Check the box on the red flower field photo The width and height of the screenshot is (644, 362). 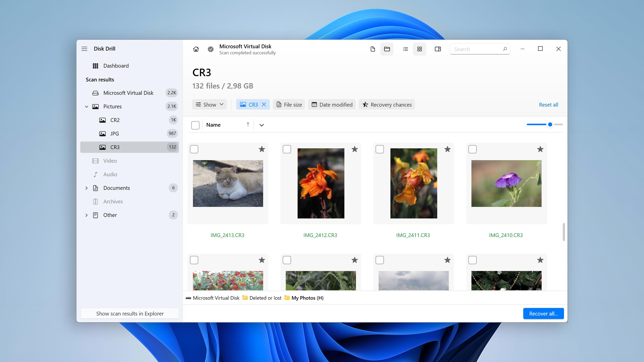pyautogui.click(x=194, y=260)
